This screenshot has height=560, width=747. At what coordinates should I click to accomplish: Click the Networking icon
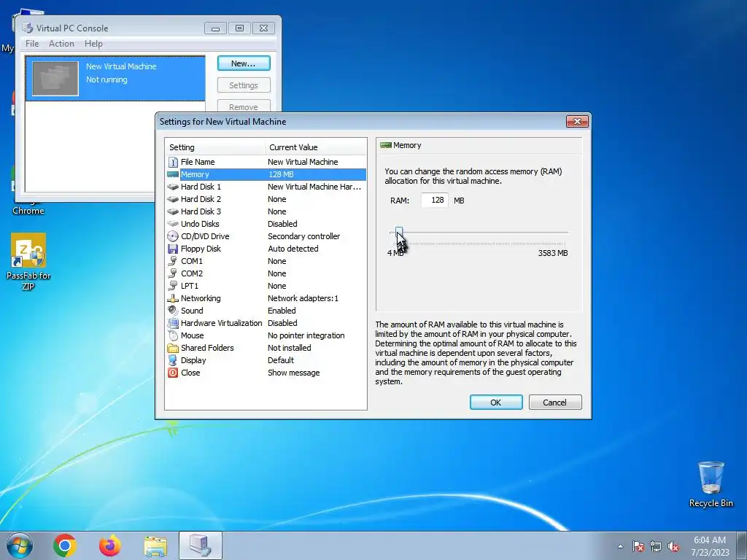click(173, 298)
